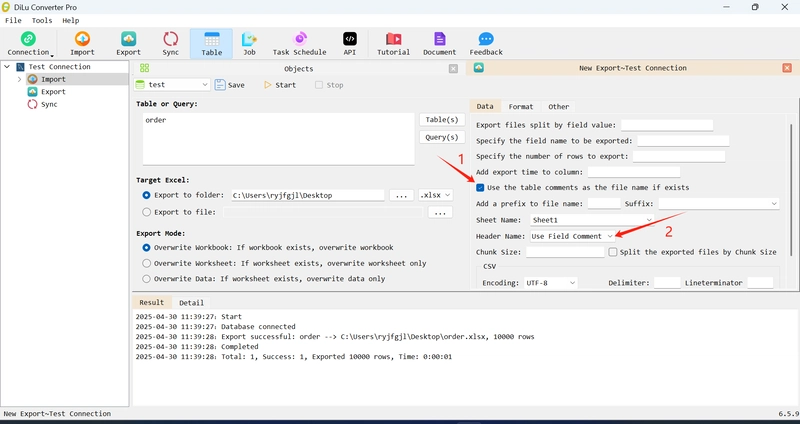Image resolution: width=800 pixels, height=424 pixels.
Task: Click the Query(s) button
Action: [x=442, y=137]
